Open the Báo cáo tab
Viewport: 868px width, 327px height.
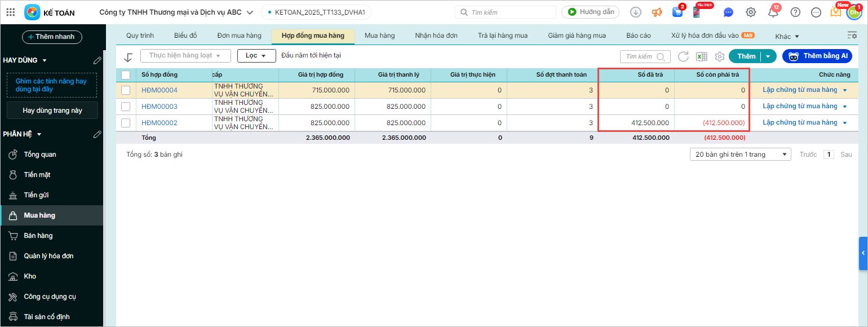click(x=638, y=36)
